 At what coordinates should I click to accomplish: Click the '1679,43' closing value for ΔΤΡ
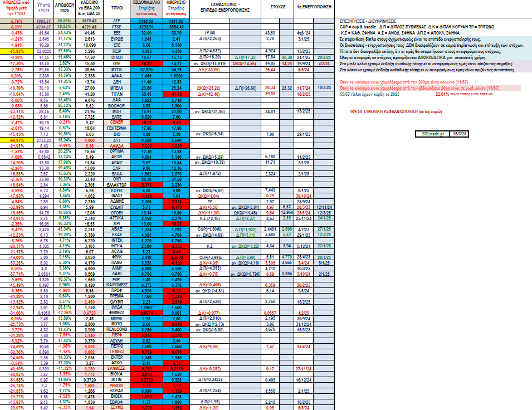point(89,21)
